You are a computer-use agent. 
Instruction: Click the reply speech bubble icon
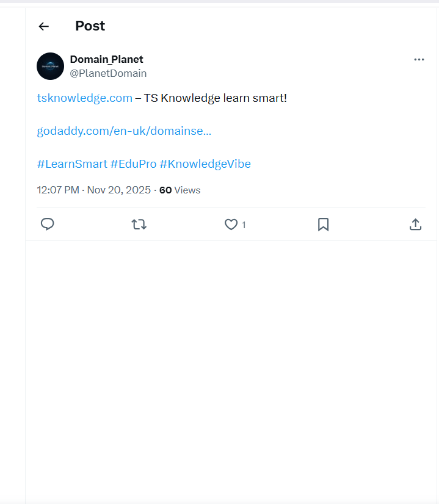pos(48,225)
